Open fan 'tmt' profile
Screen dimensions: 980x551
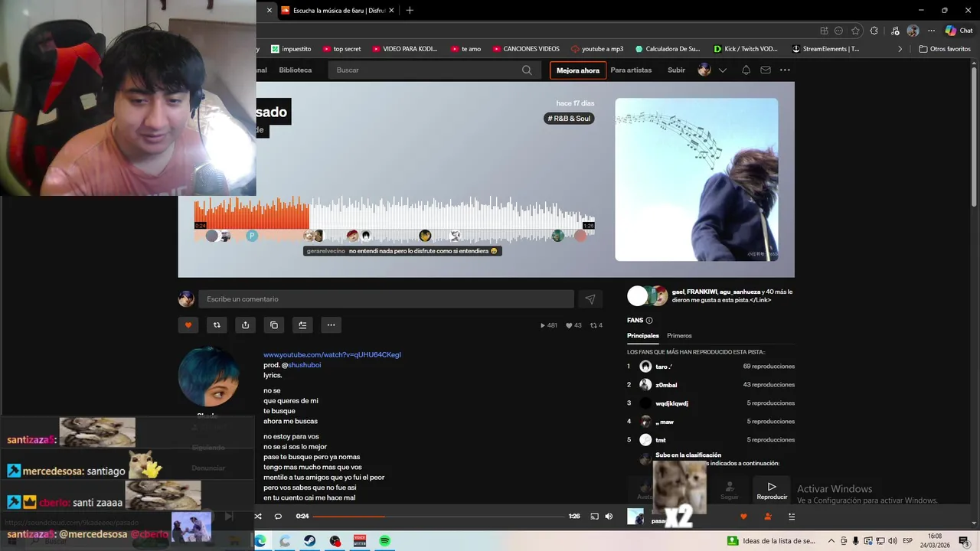pyautogui.click(x=661, y=440)
